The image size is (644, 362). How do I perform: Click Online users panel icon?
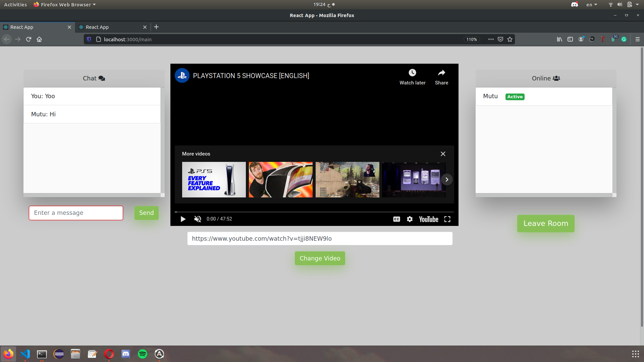point(557,78)
